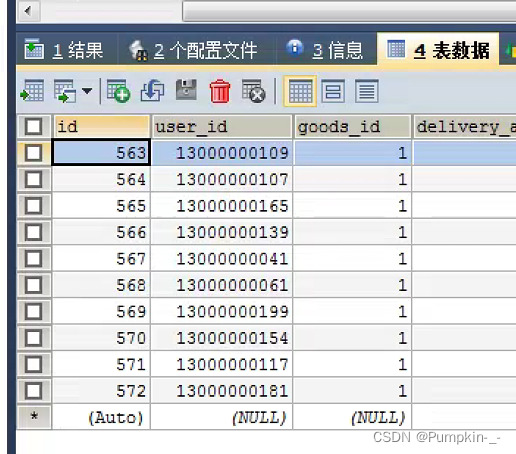Click the (NULL) user_id cell in new row
Image resolution: width=516 pixels, height=454 pixels.
(222, 417)
